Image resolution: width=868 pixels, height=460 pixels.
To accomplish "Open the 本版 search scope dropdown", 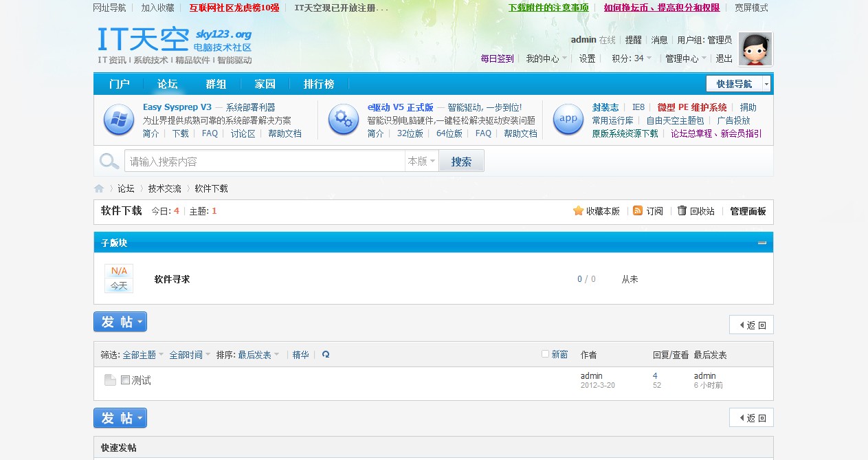I will tap(421, 161).
